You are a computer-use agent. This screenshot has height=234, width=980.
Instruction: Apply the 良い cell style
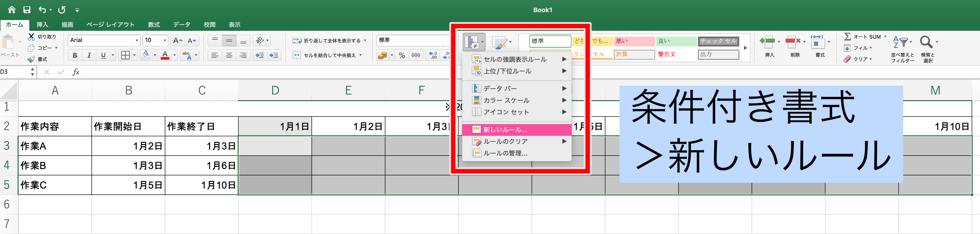pyautogui.click(x=676, y=41)
